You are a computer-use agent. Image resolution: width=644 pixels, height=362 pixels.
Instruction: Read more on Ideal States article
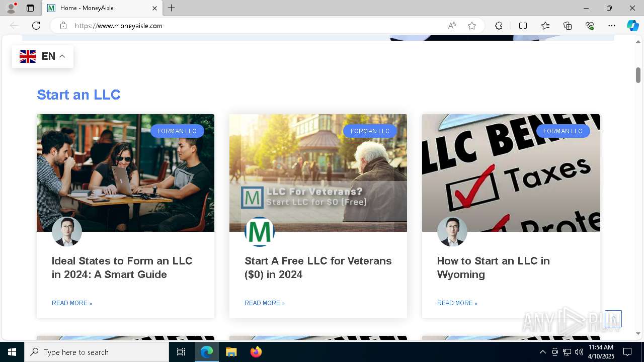(x=72, y=303)
